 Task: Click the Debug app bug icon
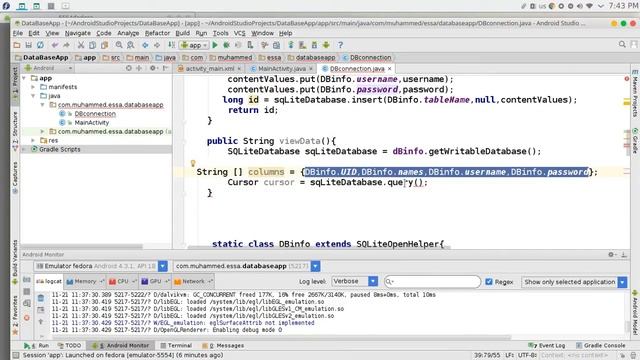coord(226,45)
